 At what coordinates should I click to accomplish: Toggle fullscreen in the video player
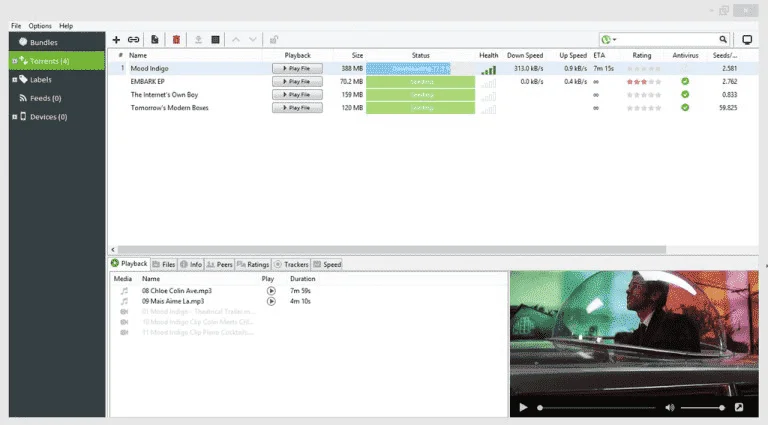point(739,407)
